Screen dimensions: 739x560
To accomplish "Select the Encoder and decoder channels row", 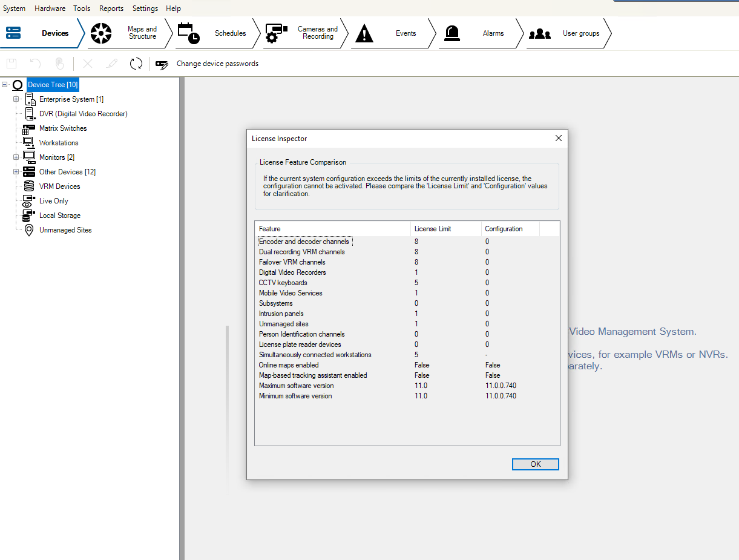I will (x=304, y=242).
